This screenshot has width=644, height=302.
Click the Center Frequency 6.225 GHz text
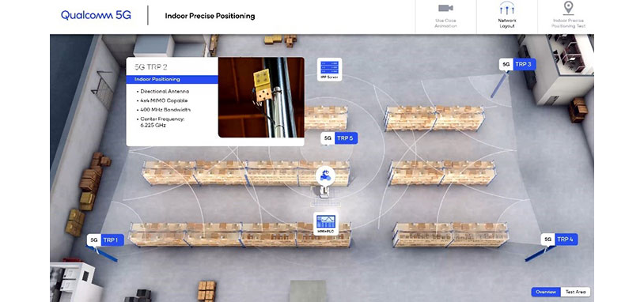point(162,122)
